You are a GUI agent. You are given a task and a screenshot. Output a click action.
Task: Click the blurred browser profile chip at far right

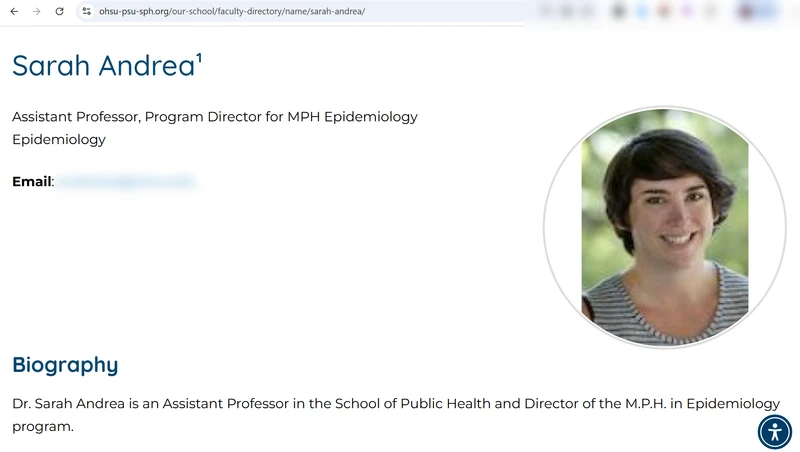coord(757,11)
